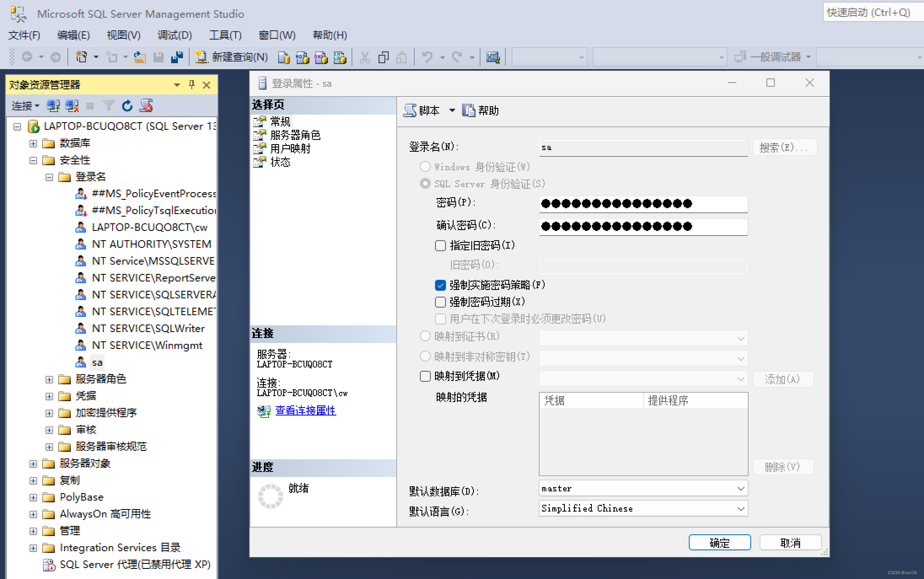Click the Save All toolbar icon
The image size is (924, 579).
tap(177, 57)
